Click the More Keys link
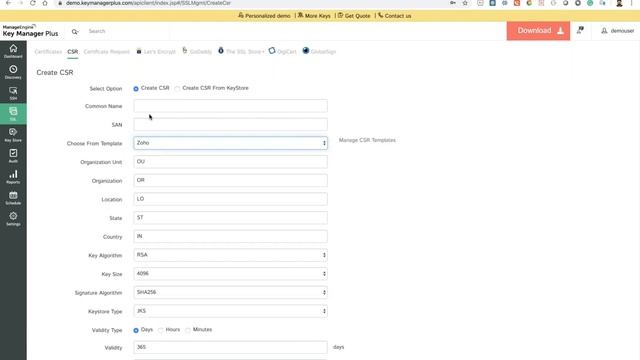The height and width of the screenshot is (360, 640). (314, 16)
